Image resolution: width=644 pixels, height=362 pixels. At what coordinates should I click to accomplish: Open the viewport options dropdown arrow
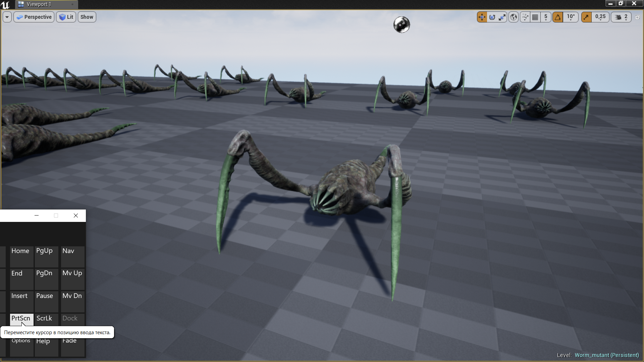tap(7, 17)
